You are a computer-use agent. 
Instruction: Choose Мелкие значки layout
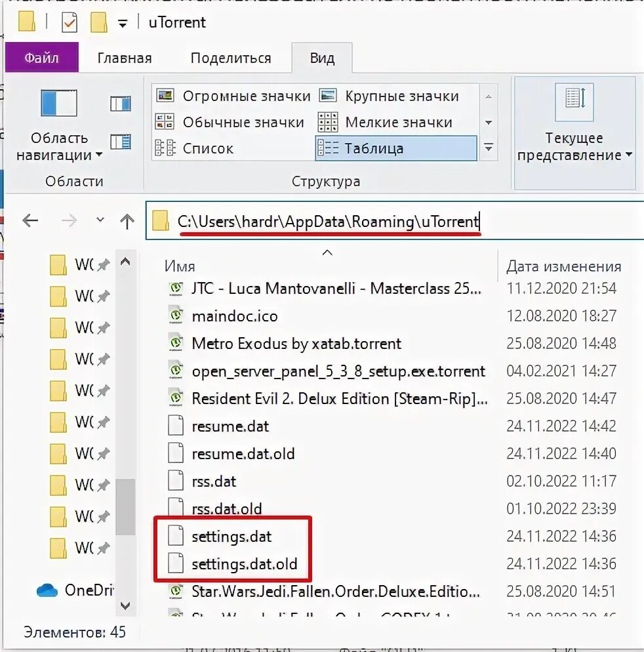[x=386, y=122]
